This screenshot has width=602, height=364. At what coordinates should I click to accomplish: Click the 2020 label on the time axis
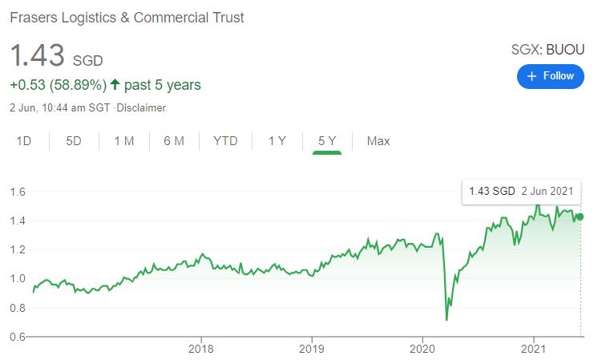click(422, 349)
